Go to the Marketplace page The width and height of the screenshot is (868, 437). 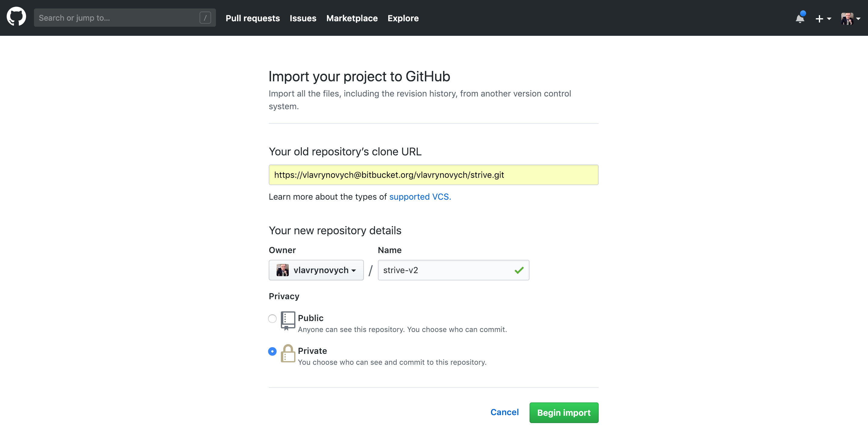(x=352, y=18)
